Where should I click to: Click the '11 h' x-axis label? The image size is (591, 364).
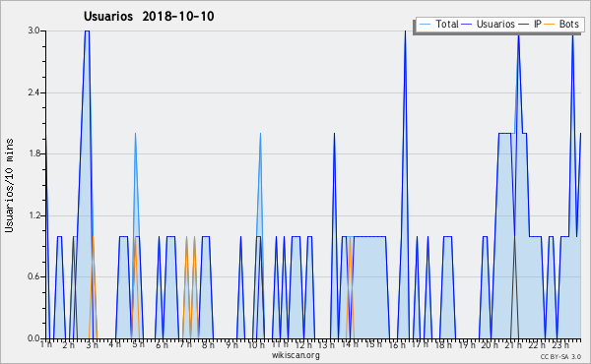coord(280,344)
